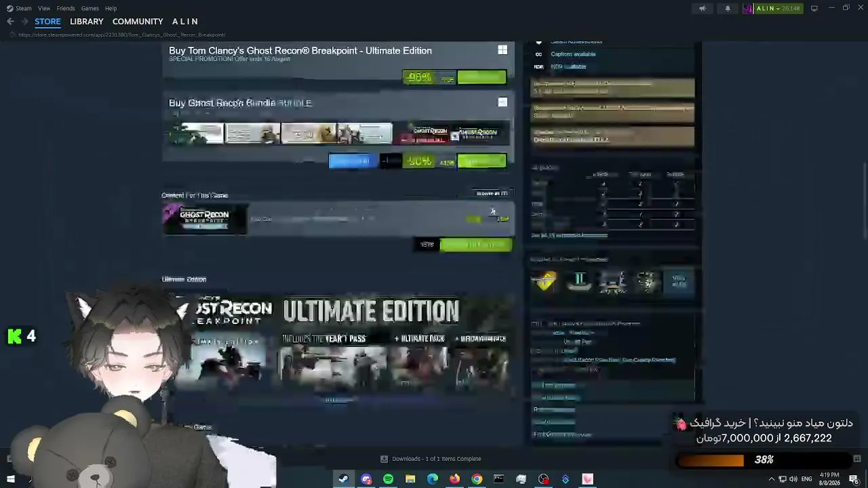Open Spotify from the taskbar
Image resolution: width=868 pixels, height=488 pixels.
coord(388,479)
